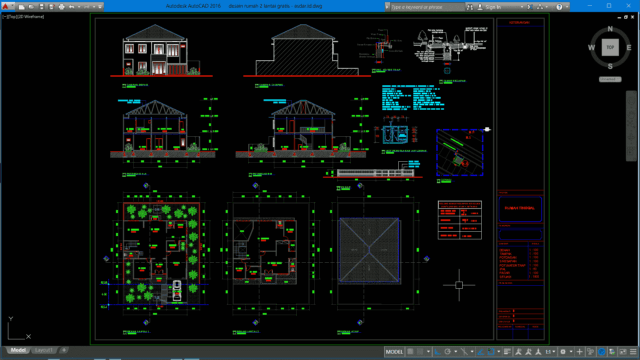Open the Help dropdown arrow
640x360 pixels.
click(x=567, y=7)
